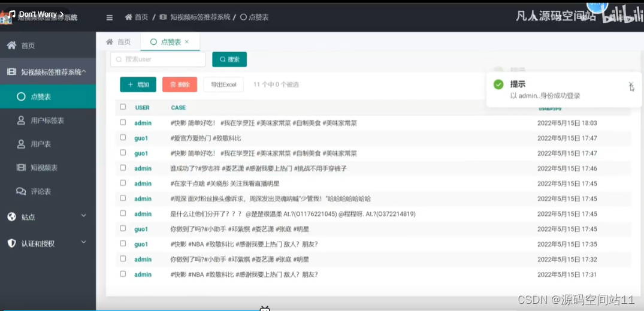Click 首页 in the breadcrumb
This screenshot has width=644, height=311.
141,17
